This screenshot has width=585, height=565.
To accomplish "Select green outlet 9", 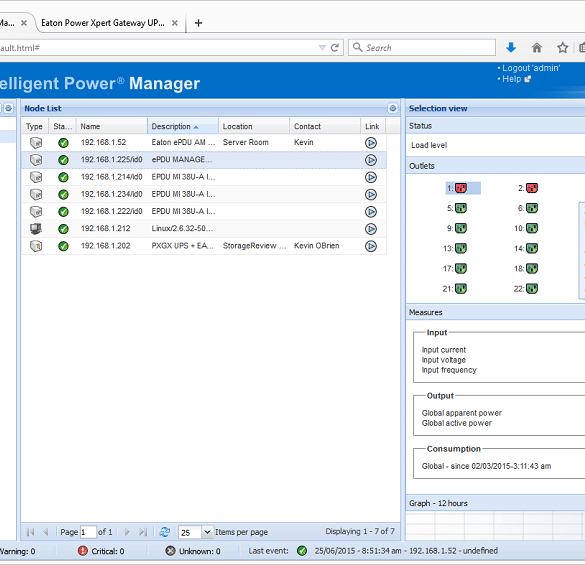I will (461, 228).
